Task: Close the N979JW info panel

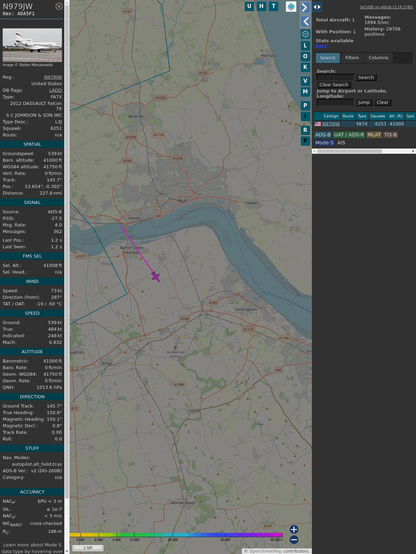Action: coord(59,6)
